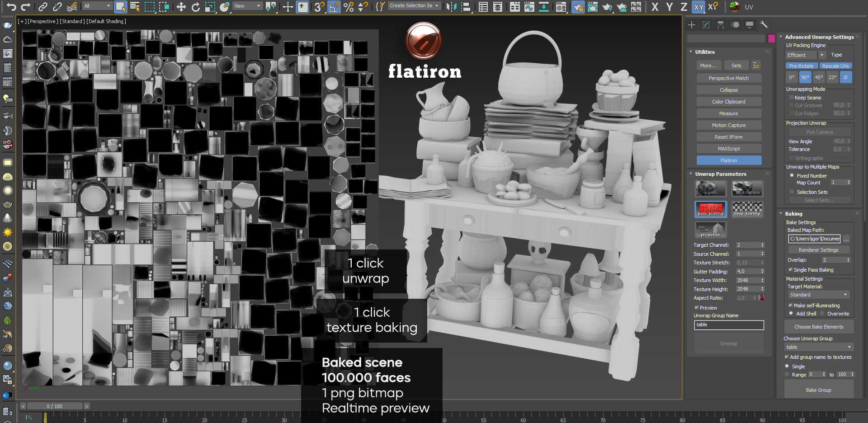The height and width of the screenshot is (423, 868).
Task: Open the Display command panel tab
Action: point(750,25)
